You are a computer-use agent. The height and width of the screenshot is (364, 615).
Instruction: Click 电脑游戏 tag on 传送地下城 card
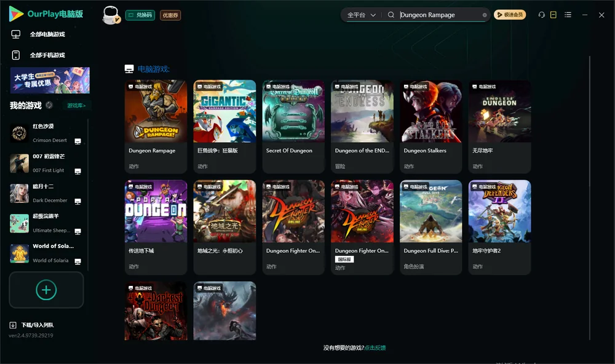[140, 187]
